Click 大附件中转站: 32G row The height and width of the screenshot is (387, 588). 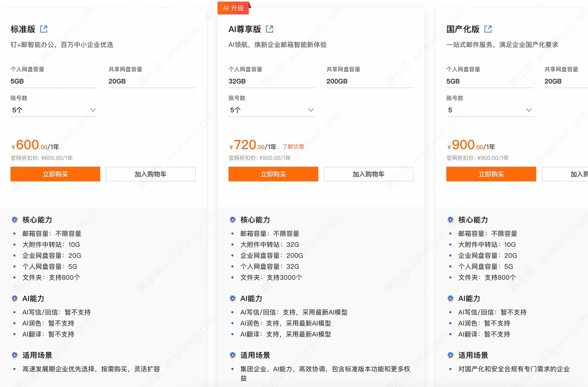270,245
